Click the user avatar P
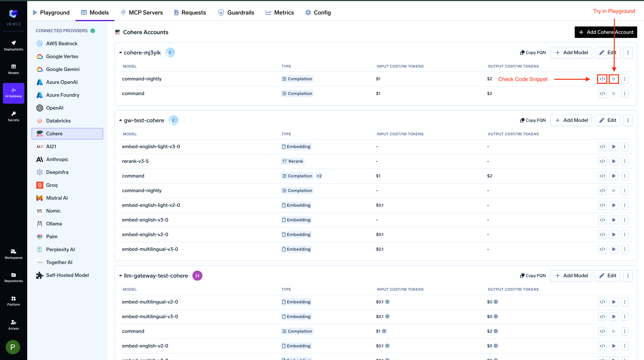The height and width of the screenshot is (360, 644). 13,347
